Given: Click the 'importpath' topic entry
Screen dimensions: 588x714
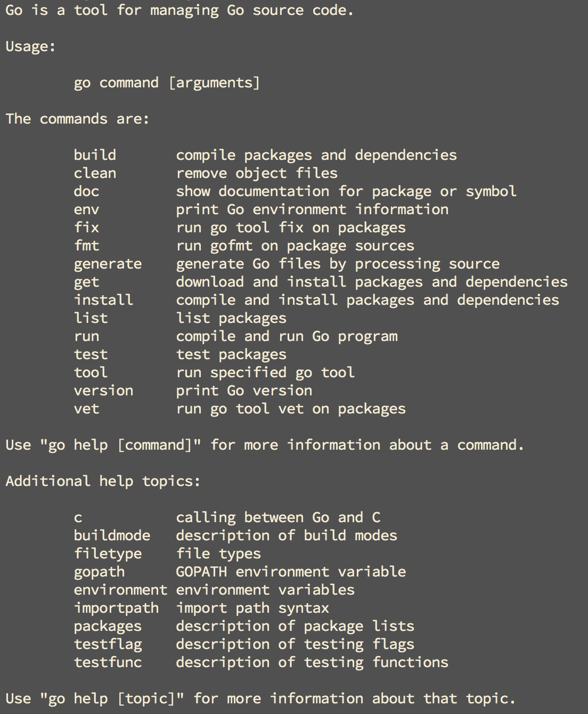Looking at the screenshot, I should tap(116, 608).
